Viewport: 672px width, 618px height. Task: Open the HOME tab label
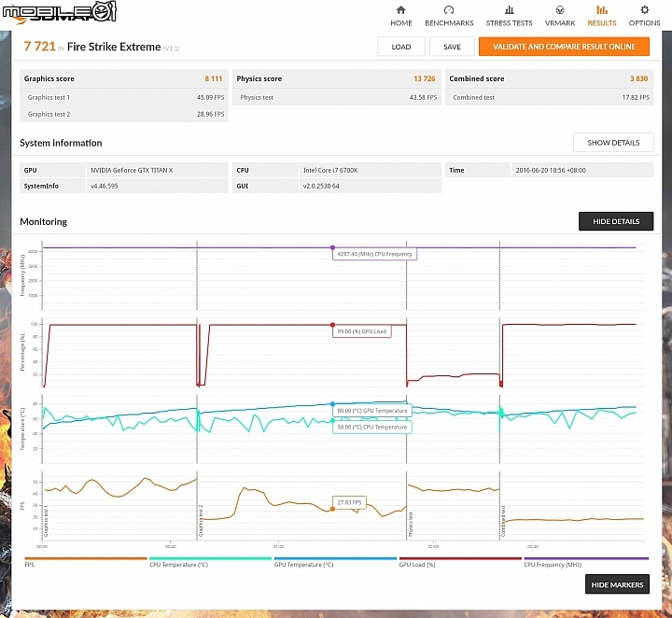coord(401,23)
